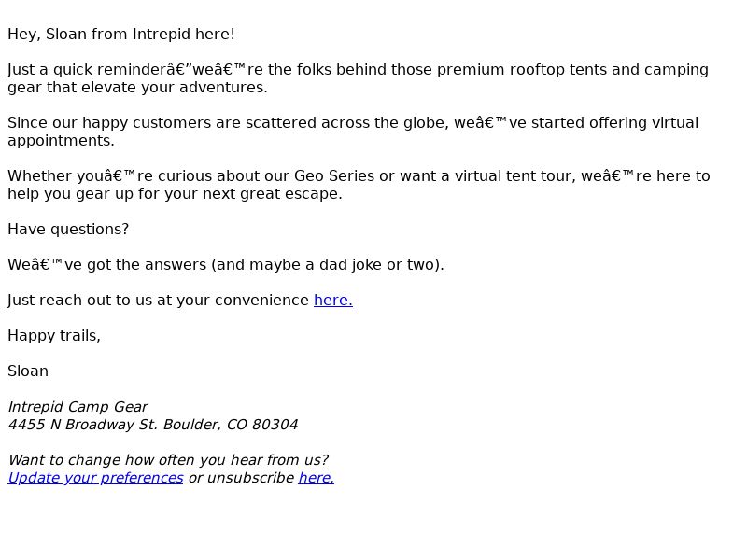Click the italic 'or unsubscribe' text
747x560 pixels.
[x=241, y=478]
